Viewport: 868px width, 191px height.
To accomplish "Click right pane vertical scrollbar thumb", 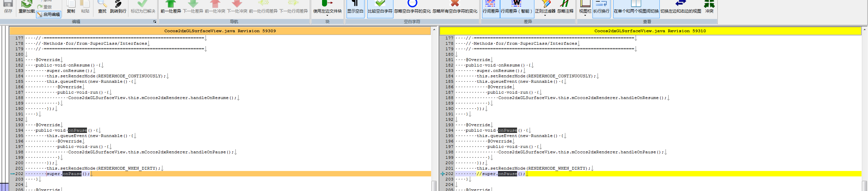I will point(864,186).
